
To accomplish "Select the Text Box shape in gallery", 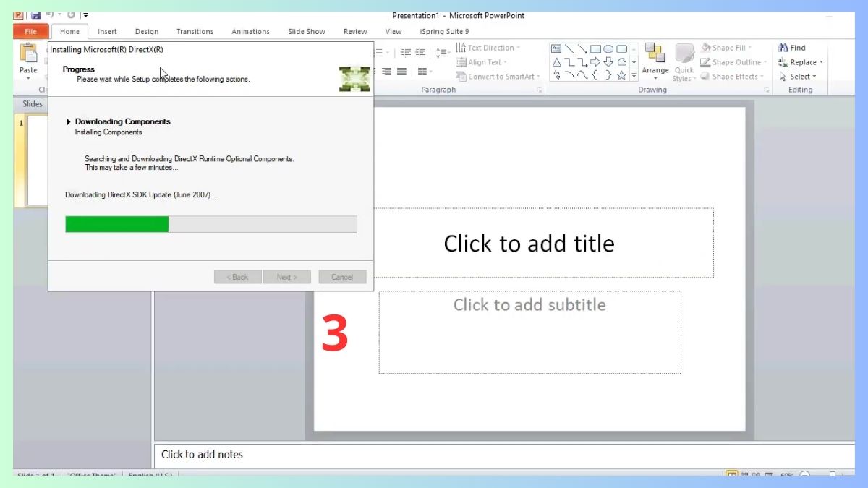I will 556,48.
